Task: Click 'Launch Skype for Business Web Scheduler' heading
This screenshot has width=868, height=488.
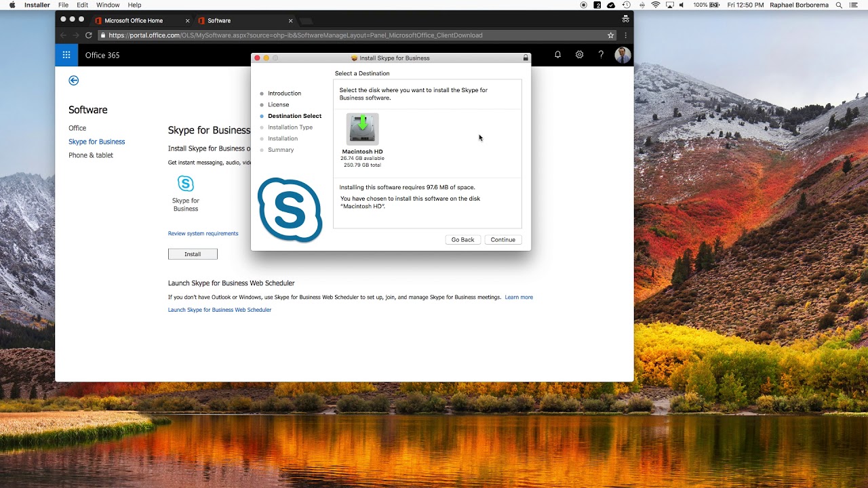Action: pos(231,283)
